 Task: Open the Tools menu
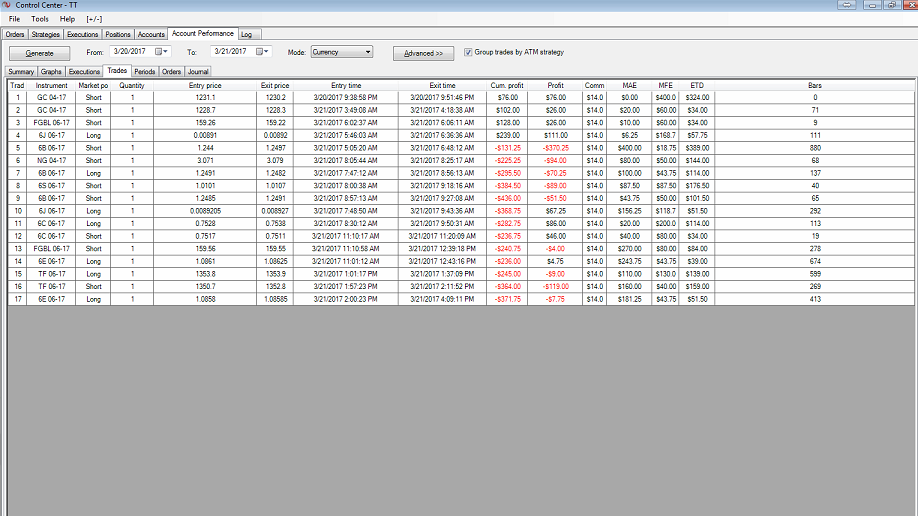[40, 19]
